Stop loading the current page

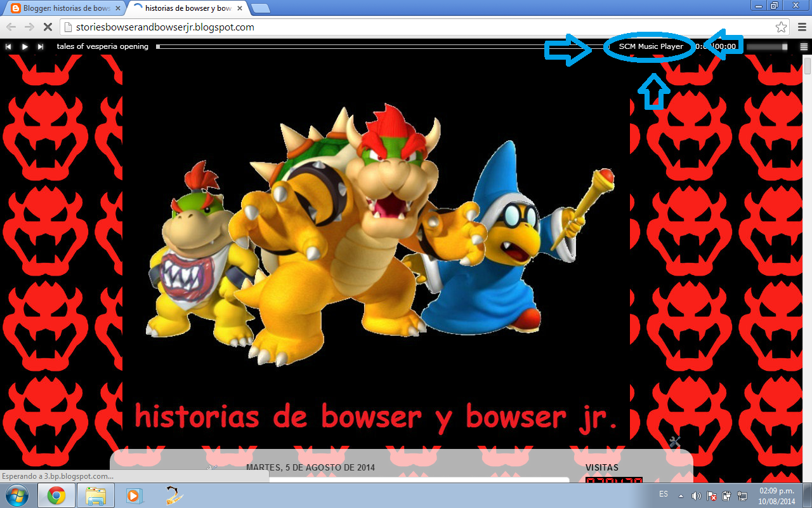coord(48,27)
